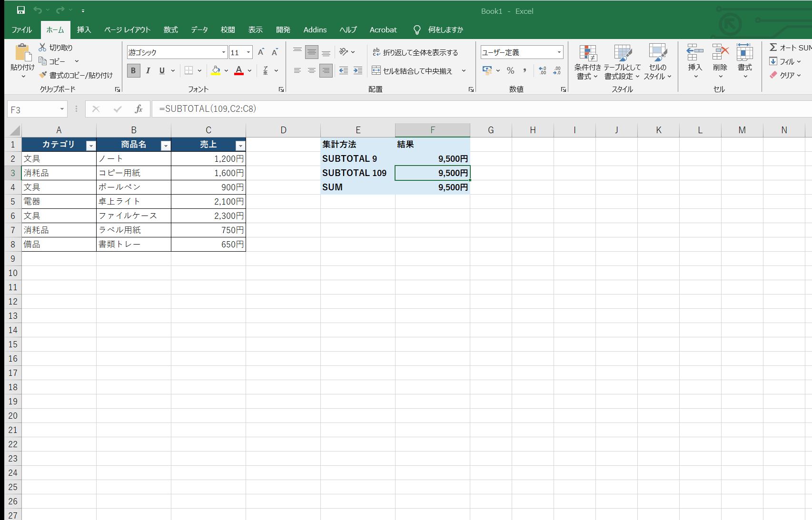Click the 切り取り cut button
Screen dimensions: 812x520
point(56,47)
